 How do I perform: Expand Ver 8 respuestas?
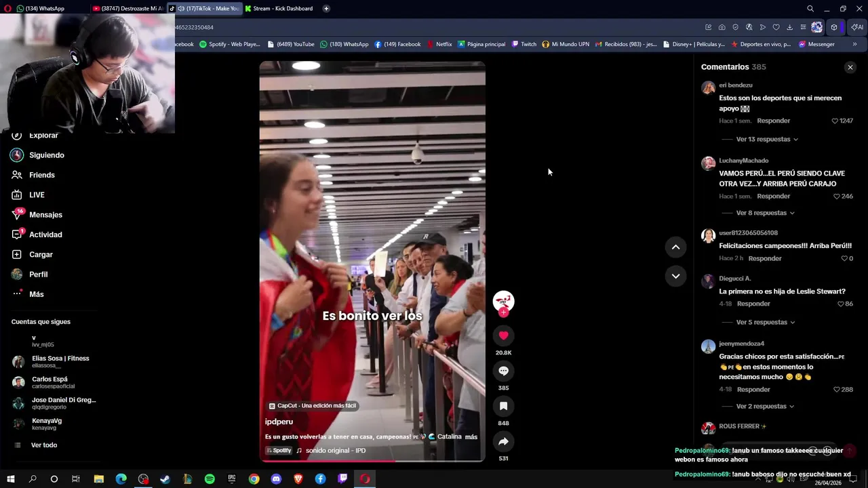[765, 213]
